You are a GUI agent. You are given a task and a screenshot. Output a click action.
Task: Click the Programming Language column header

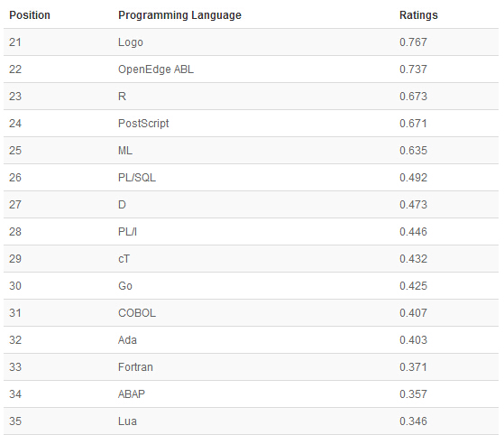coord(179,15)
